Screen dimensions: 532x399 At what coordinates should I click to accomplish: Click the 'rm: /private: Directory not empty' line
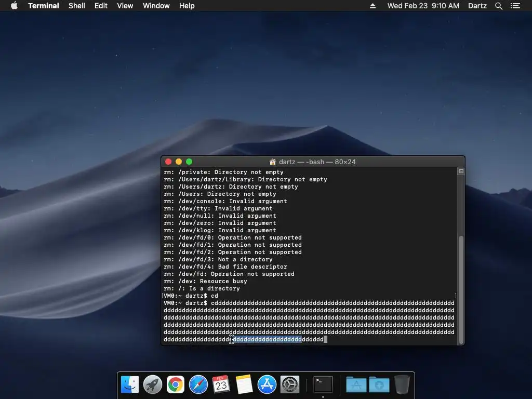click(x=223, y=172)
